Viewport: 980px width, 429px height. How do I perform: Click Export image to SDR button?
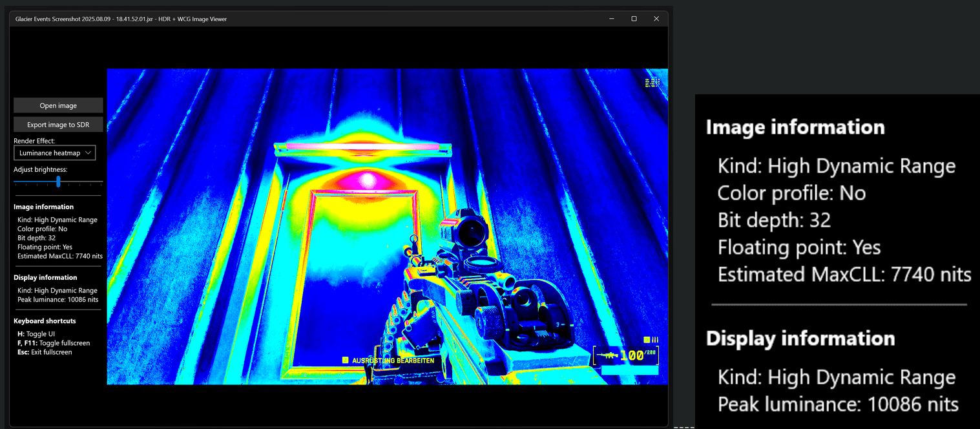pyautogui.click(x=58, y=125)
